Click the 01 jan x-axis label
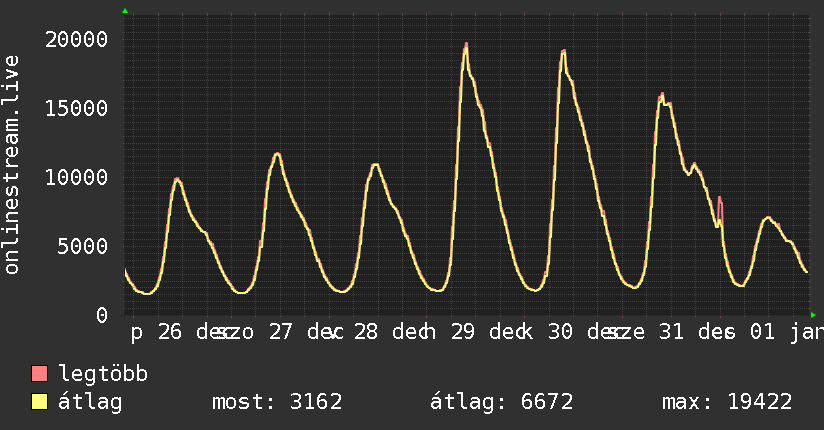 click(787, 332)
